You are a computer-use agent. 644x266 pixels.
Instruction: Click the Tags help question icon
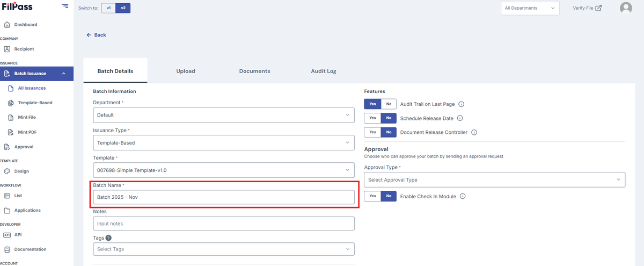point(108,238)
